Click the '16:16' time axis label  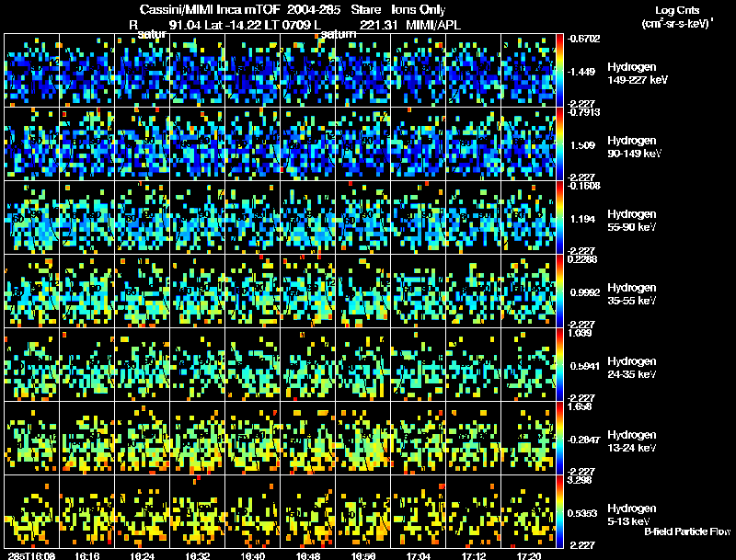click(x=86, y=555)
